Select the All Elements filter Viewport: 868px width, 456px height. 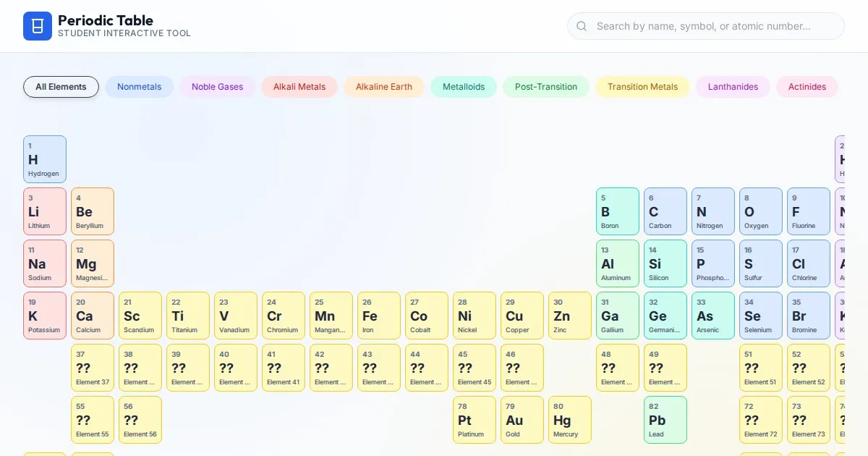[61, 87]
